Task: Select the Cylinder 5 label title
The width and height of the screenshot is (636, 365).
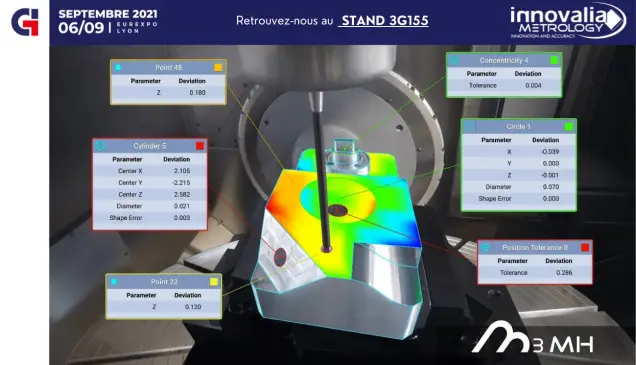Action: coord(149,146)
